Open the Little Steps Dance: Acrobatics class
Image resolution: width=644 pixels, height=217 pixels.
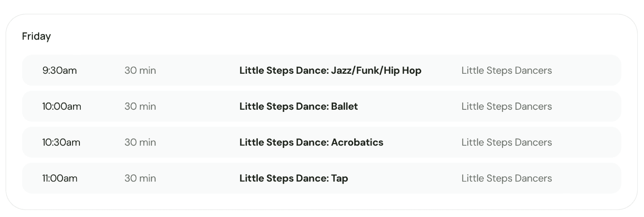tap(311, 142)
